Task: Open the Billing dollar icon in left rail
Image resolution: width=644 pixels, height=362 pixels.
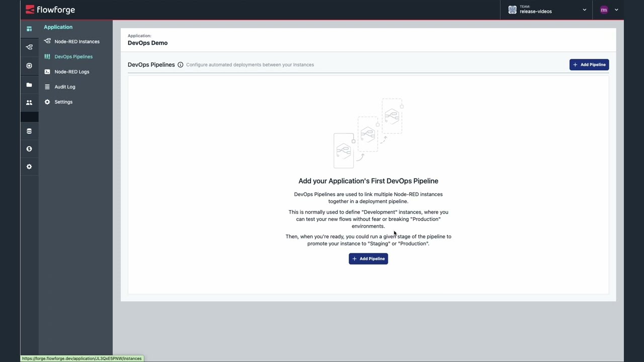Action: pos(29,149)
